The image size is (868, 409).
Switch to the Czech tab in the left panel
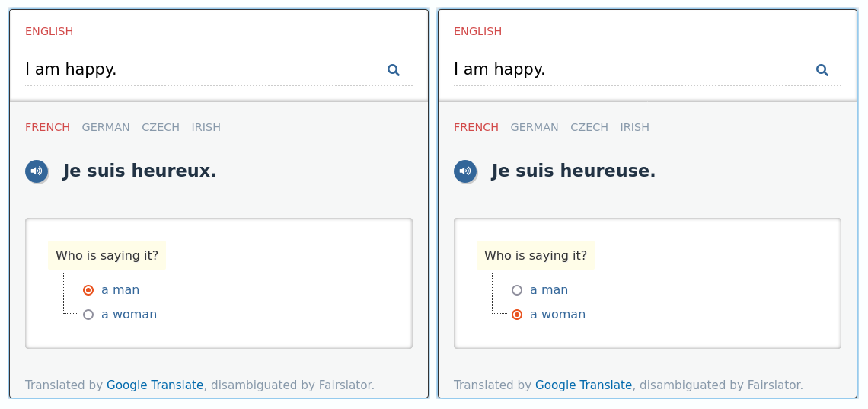click(161, 127)
